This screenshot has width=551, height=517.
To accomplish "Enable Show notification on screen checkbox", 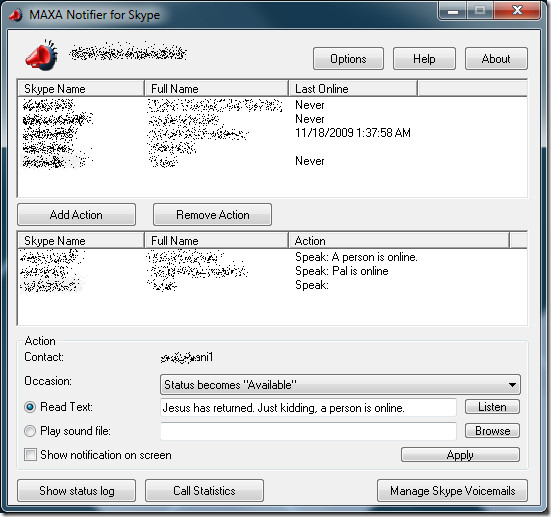I will (30, 454).
